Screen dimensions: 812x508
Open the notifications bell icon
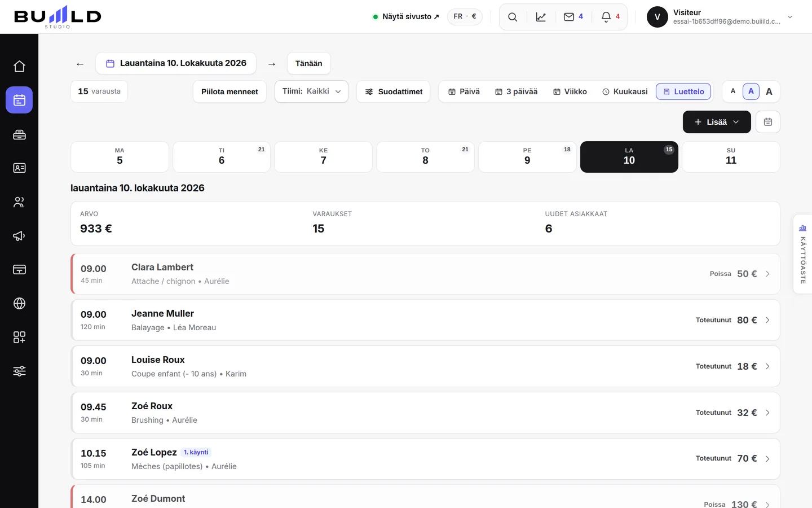[611, 17]
